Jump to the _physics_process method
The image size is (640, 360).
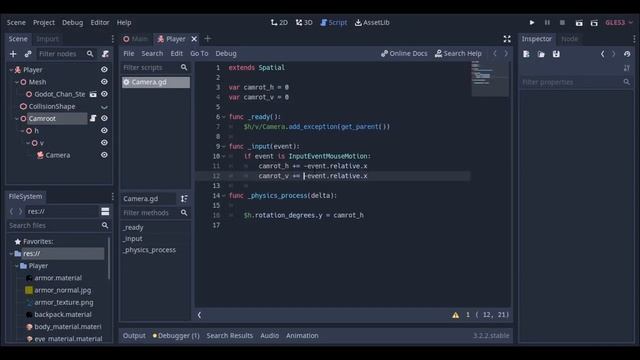click(149, 250)
